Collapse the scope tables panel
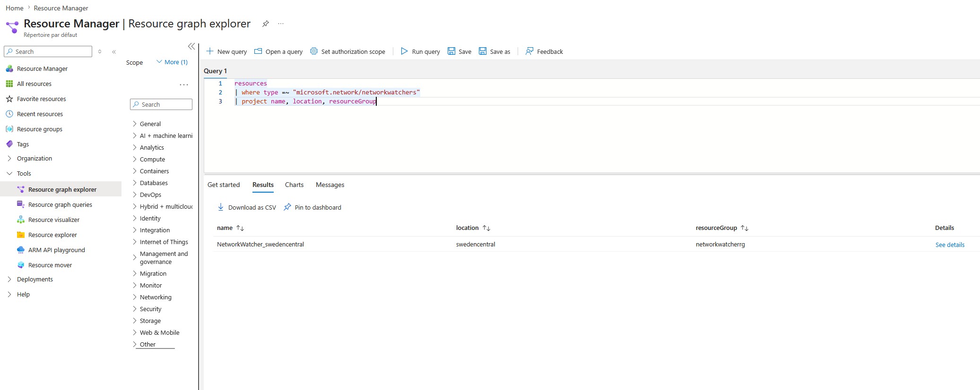The width and height of the screenshot is (980, 390). coord(191,46)
